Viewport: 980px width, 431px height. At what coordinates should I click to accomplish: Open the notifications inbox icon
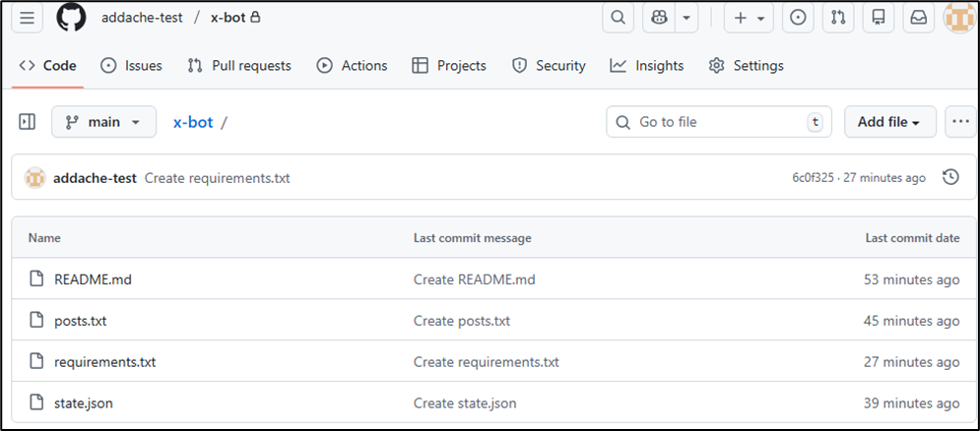click(x=918, y=18)
